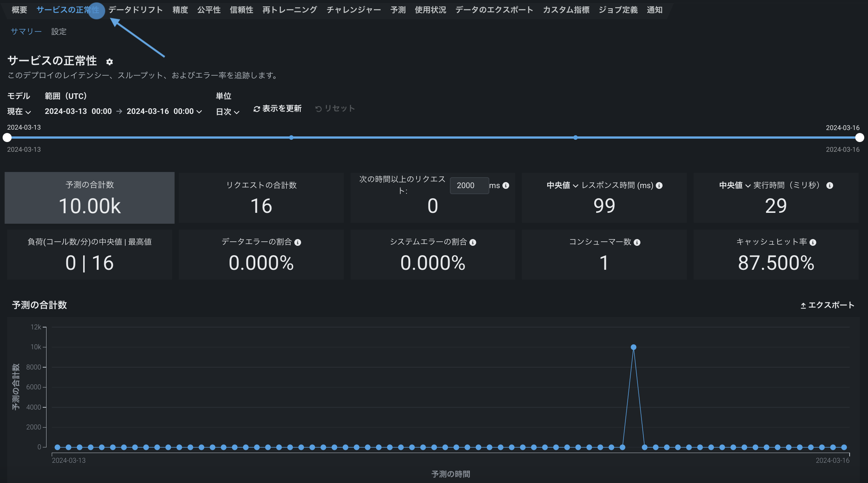Viewport: 868px width, 483px height.
Task: Click info icon next to システムエラーの割合
Action: coord(473,242)
